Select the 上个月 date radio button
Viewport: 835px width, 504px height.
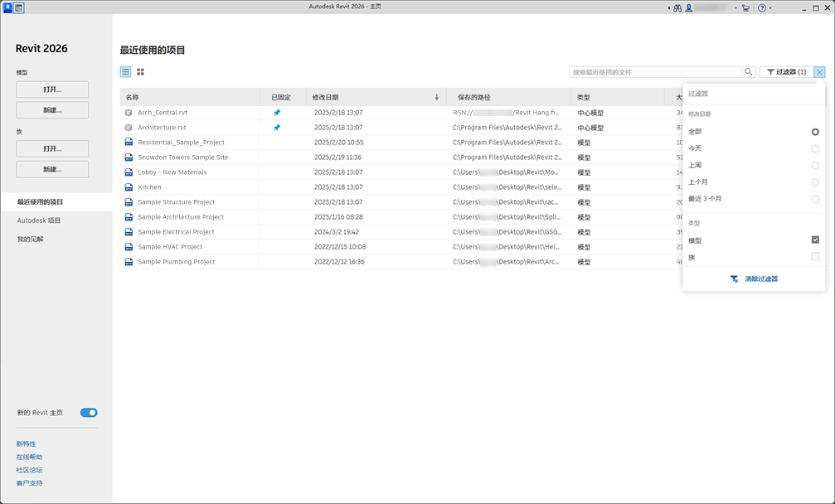tap(815, 182)
